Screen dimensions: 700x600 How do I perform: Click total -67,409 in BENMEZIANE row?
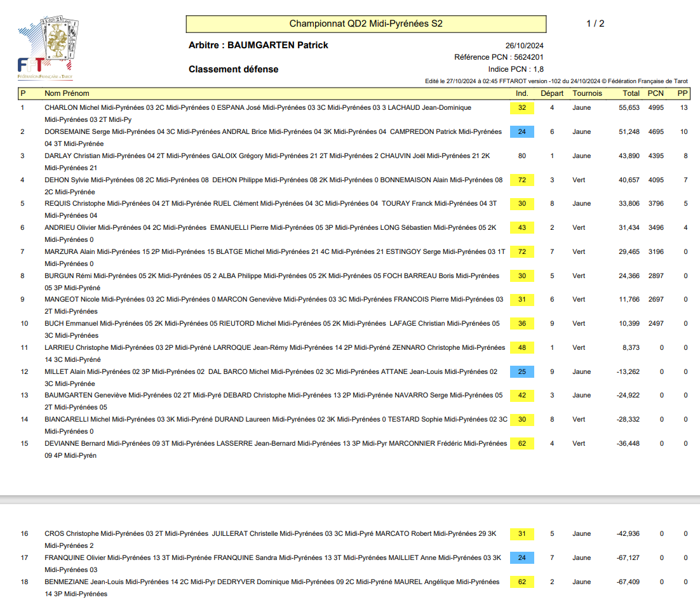coord(628,582)
